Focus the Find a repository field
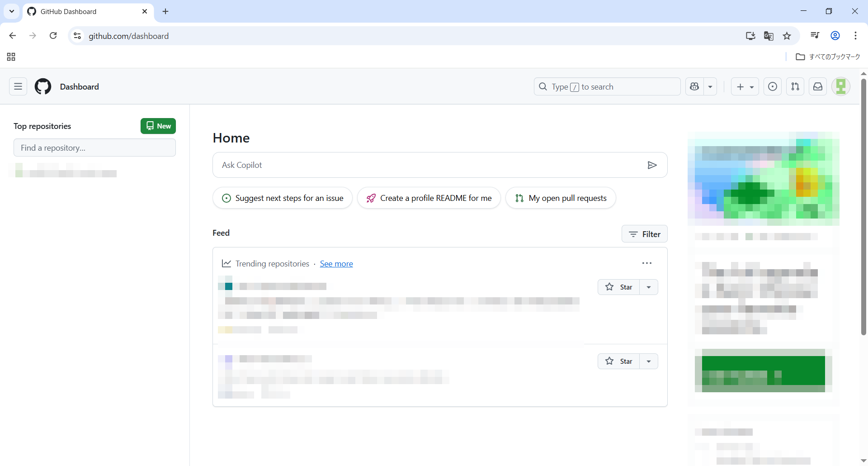Image resolution: width=868 pixels, height=466 pixels. point(94,147)
